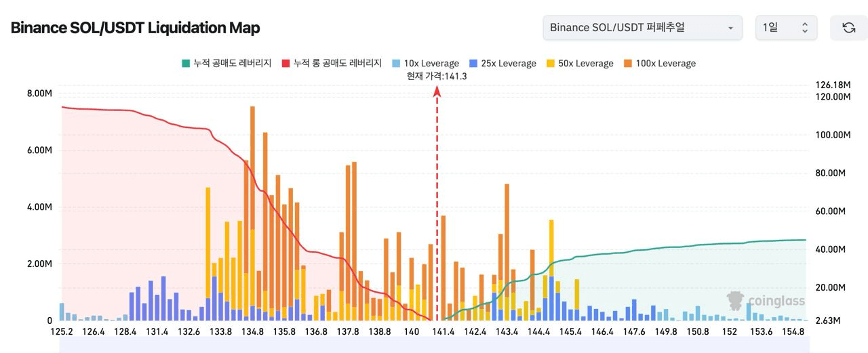Click the up/down arrows on 1일 selector

tap(805, 28)
